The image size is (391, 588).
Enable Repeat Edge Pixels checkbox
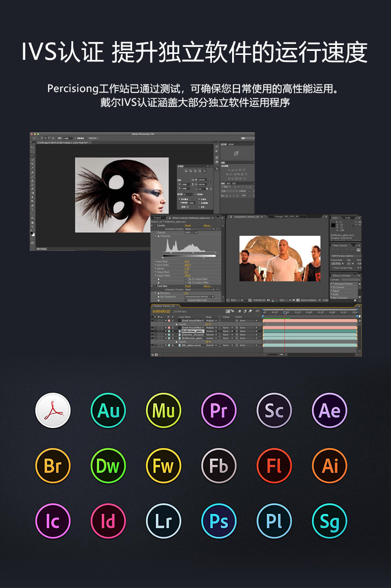point(186,300)
